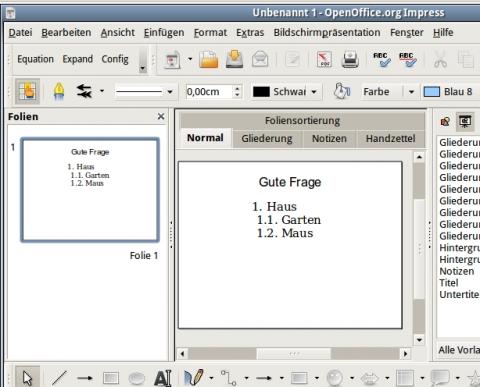Image resolution: width=480 pixels, height=387 pixels.
Task: Click Equation toolbar button
Action: click(35, 59)
